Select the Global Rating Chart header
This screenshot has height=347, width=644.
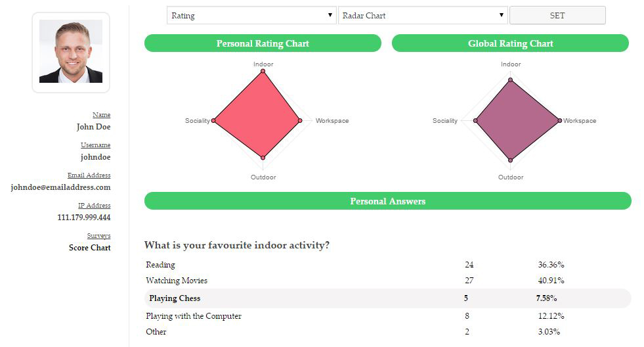pos(510,43)
